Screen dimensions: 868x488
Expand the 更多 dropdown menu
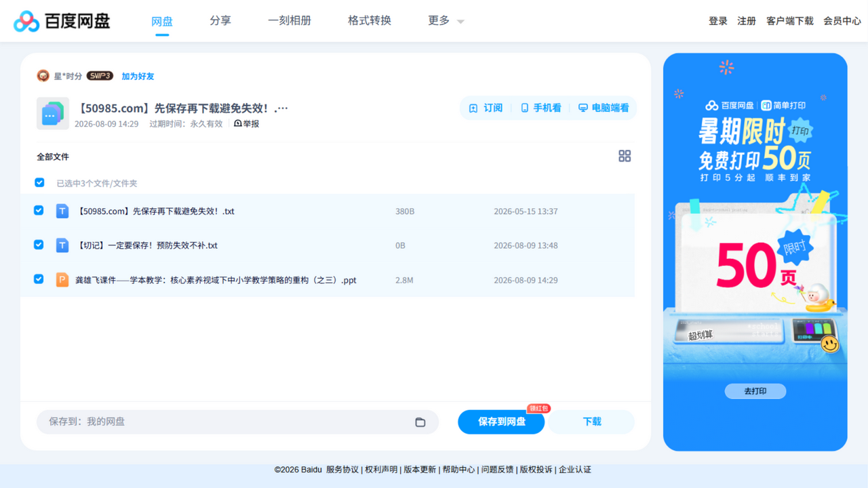coord(446,21)
